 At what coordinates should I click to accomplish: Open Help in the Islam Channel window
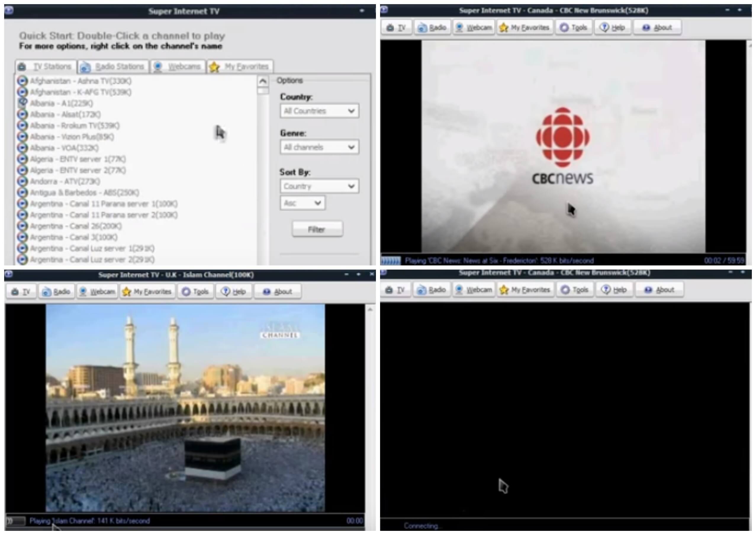pyautogui.click(x=234, y=291)
